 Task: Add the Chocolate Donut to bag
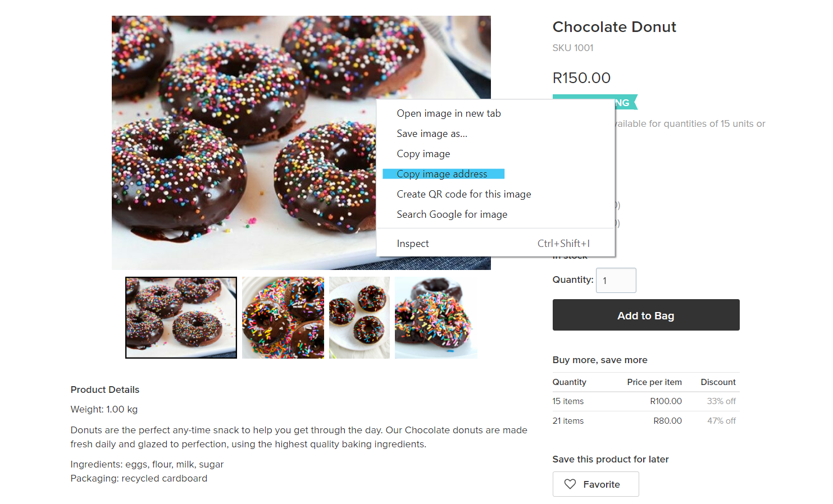click(x=646, y=315)
